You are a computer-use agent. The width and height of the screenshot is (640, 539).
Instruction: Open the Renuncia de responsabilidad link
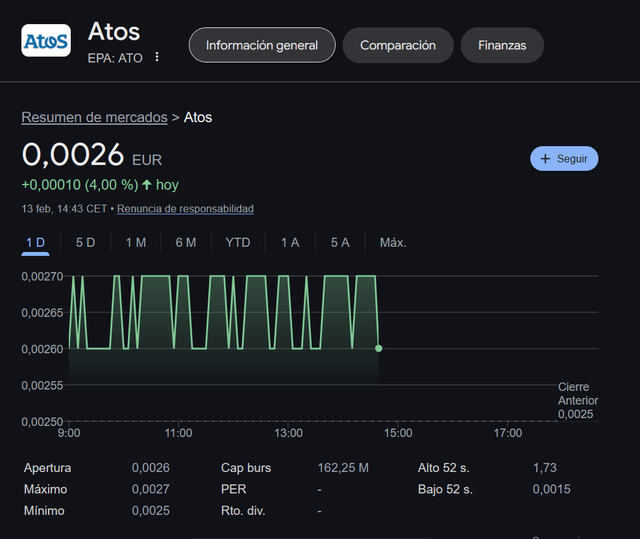tap(185, 209)
